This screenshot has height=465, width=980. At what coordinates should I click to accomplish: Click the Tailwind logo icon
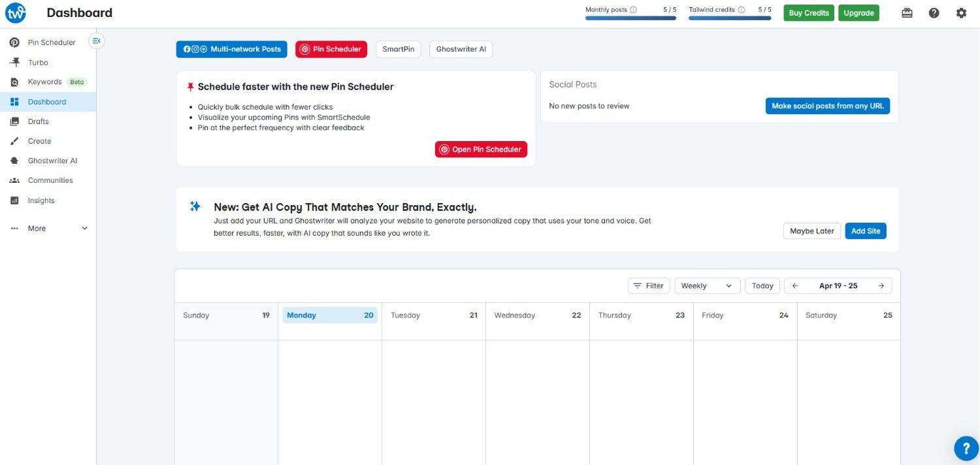click(x=16, y=13)
